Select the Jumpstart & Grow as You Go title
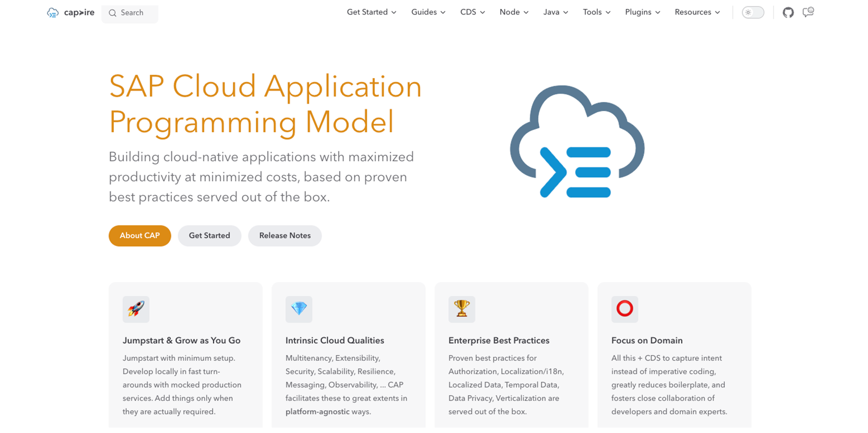This screenshot has width=868, height=433. tap(182, 340)
